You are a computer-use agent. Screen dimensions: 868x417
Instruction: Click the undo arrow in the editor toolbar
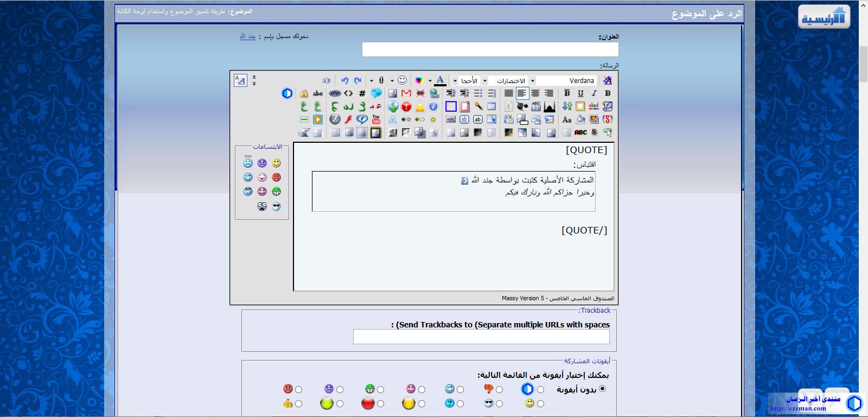(x=344, y=80)
